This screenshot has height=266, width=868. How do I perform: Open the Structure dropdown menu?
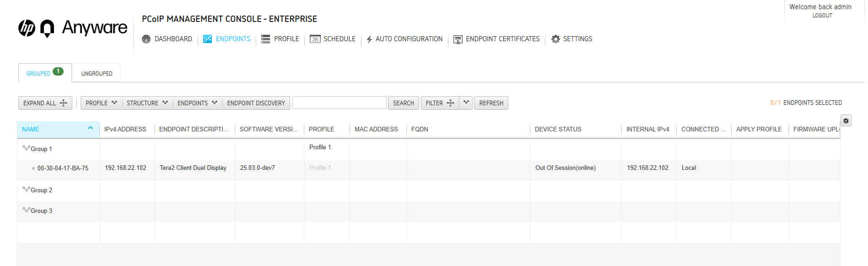[147, 103]
